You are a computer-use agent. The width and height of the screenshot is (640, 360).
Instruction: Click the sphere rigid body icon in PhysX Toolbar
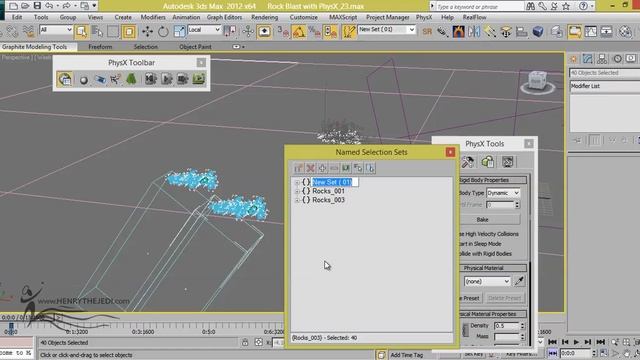click(x=84, y=79)
